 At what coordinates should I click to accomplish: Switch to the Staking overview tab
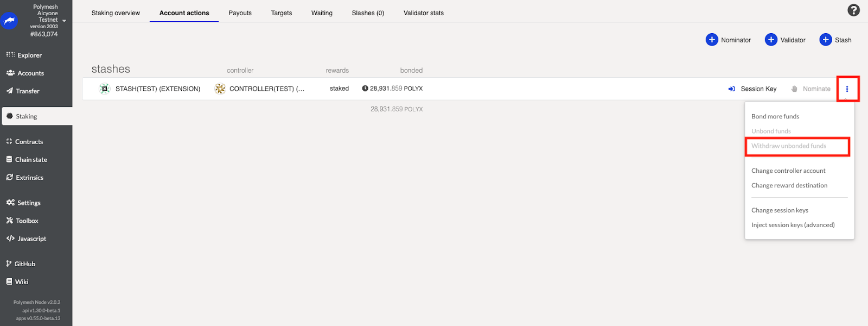(x=116, y=13)
